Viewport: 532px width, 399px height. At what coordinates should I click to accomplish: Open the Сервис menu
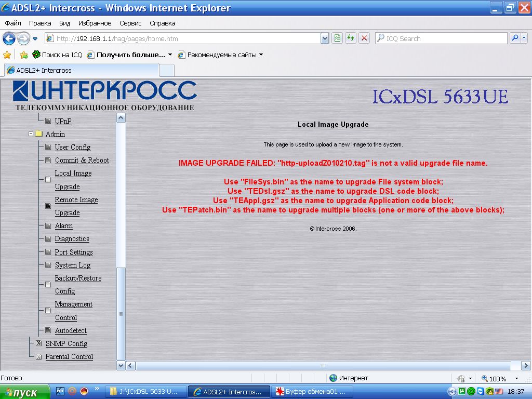[x=130, y=23]
